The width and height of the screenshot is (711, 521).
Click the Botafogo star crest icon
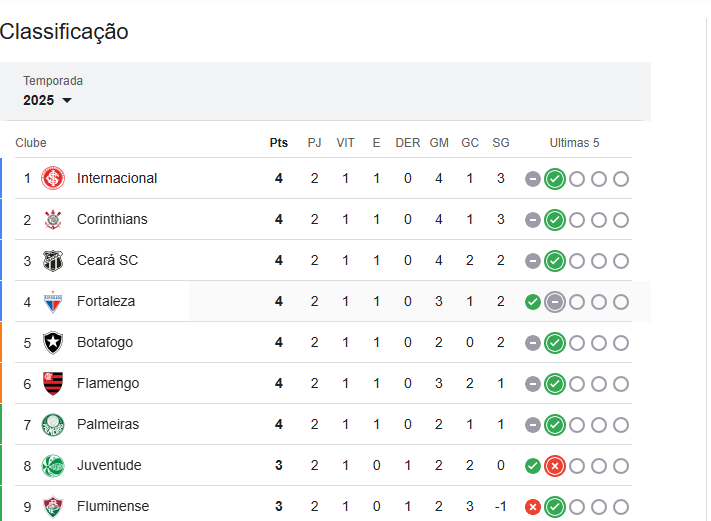pyautogui.click(x=53, y=342)
